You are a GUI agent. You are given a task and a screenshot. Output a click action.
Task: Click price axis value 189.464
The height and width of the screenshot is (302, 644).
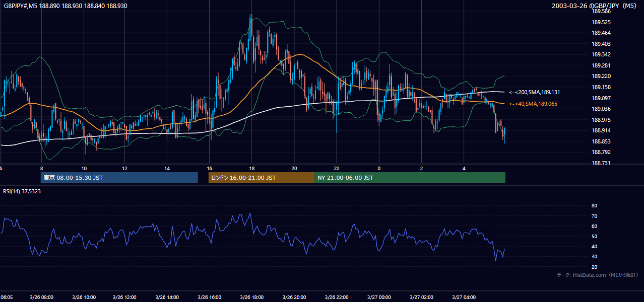tap(601, 33)
